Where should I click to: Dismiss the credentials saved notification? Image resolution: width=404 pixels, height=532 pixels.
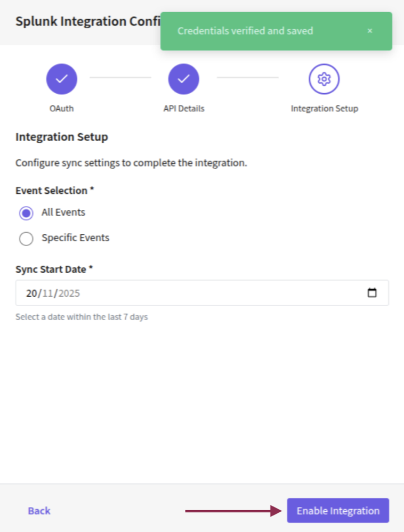click(370, 31)
